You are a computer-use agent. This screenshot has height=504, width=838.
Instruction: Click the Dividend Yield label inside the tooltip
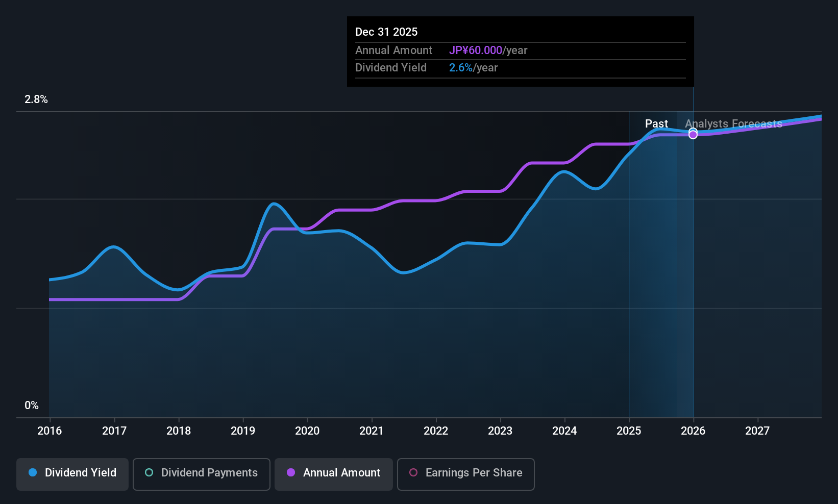391,68
